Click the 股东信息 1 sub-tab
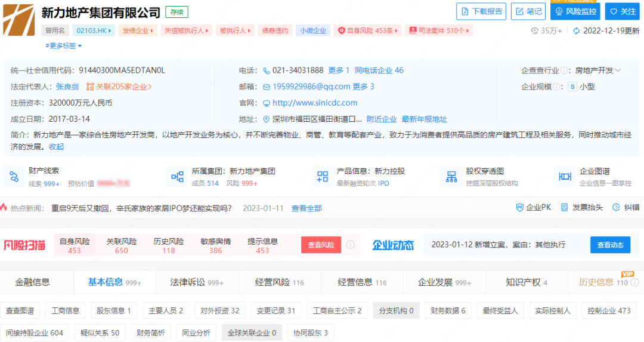The height and width of the screenshot is (342, 644). click(x=114, y=311)
